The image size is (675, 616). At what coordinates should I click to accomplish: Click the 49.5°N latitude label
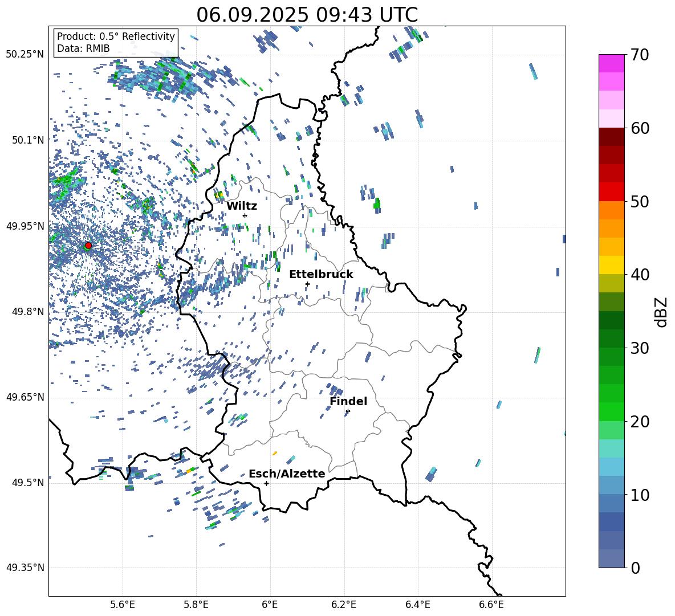29,483
